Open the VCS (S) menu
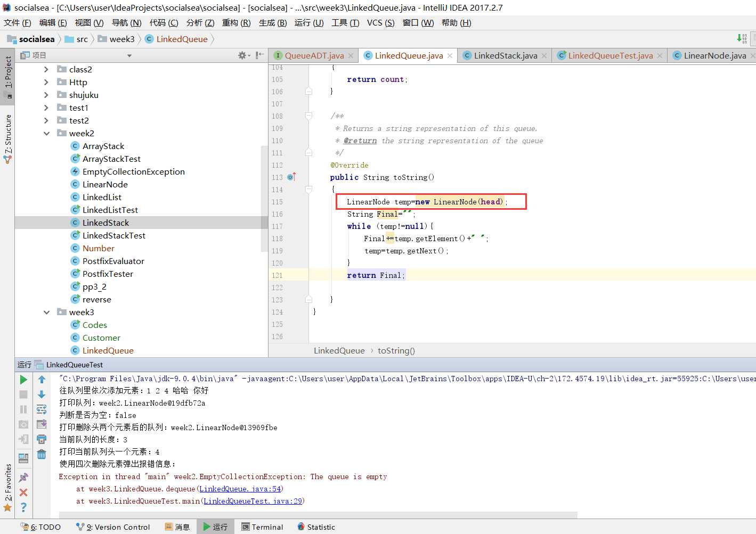Viewport: 756px width, 534px height. [x=380, y=22]
